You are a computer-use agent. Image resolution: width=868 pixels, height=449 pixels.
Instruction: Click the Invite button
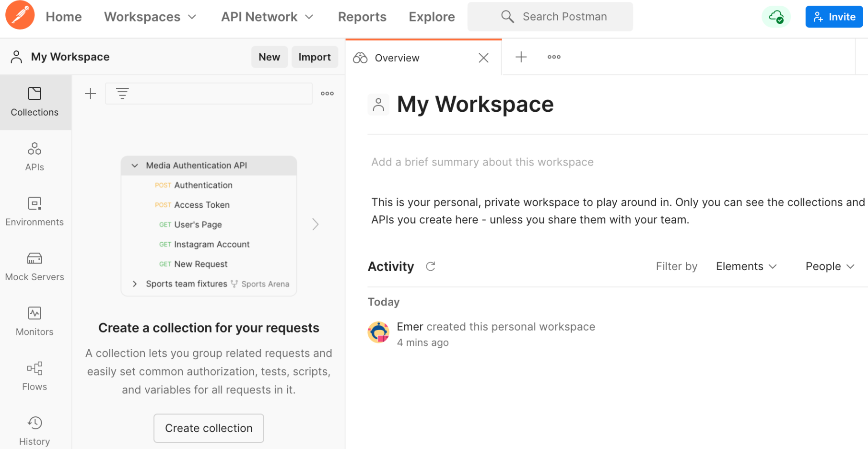click(834, 17)
